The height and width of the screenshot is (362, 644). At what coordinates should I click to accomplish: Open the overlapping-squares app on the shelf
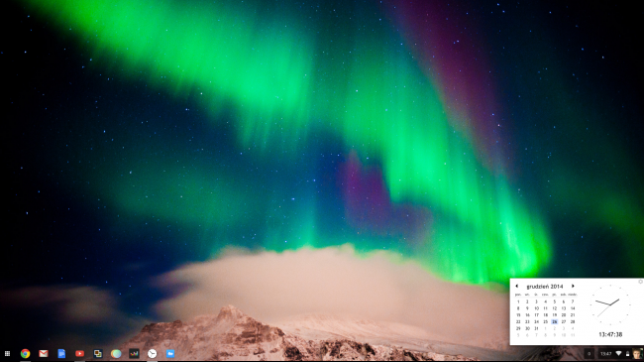click(97, 353)
